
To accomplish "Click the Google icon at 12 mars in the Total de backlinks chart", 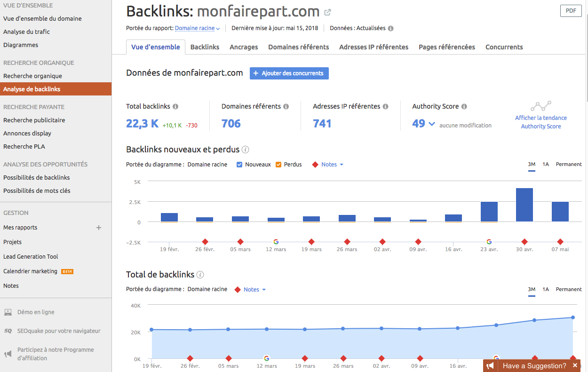I will 267,358.
